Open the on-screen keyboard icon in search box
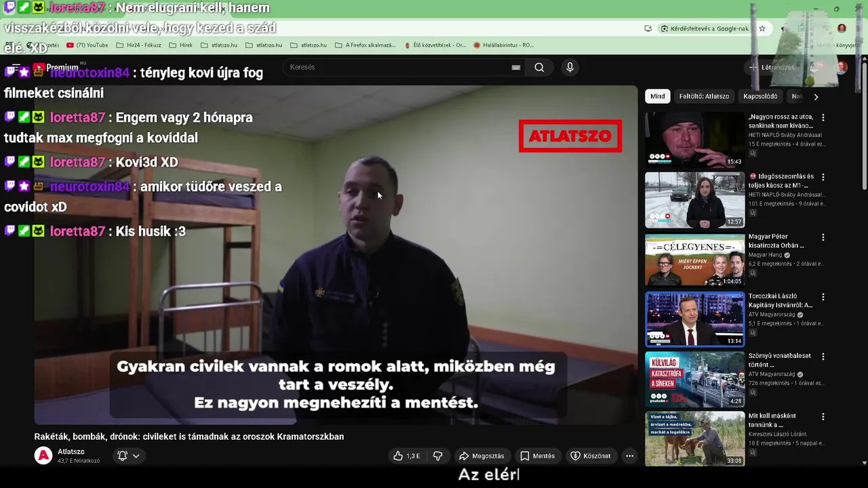 [516, 67]
